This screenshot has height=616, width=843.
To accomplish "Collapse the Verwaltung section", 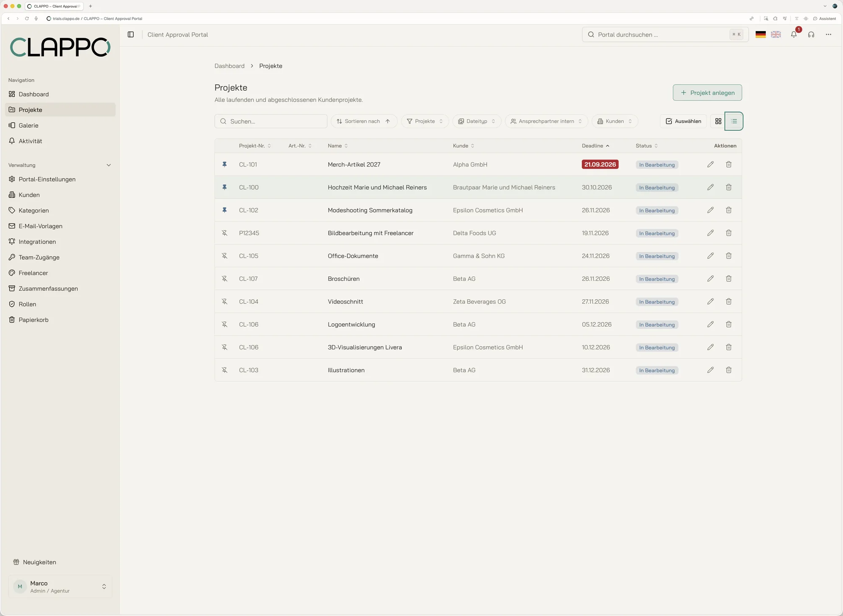I will pyautogui.click(x=109, y=165).
